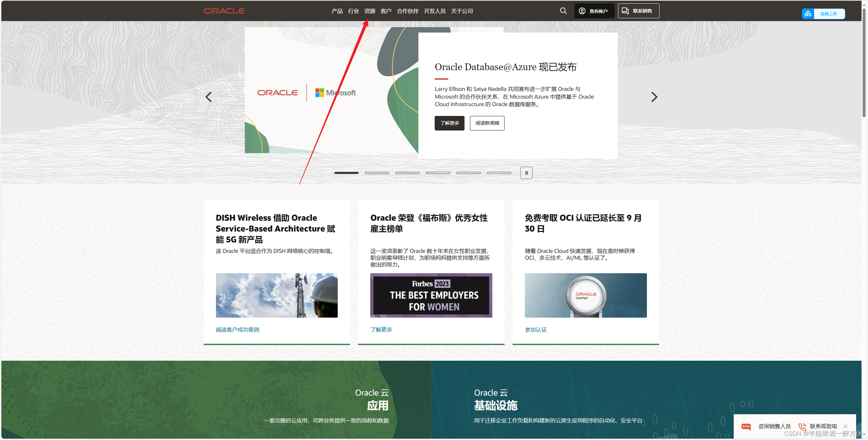Jump to the last carousel slide indicator
The height and width of the screenshot is (440, 868).
[499, 173]
